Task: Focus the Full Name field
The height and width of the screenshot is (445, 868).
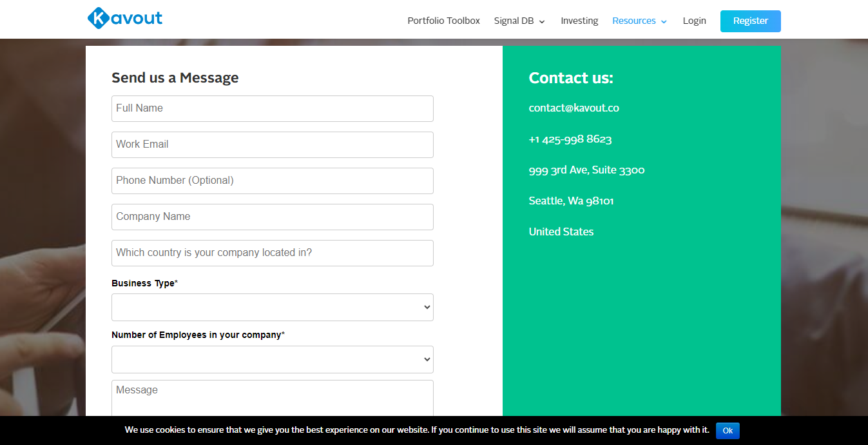Action: 273,108
